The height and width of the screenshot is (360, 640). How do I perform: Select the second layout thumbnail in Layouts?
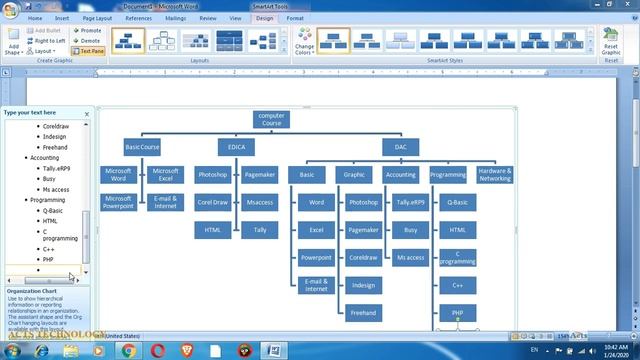tap(162, 41)
